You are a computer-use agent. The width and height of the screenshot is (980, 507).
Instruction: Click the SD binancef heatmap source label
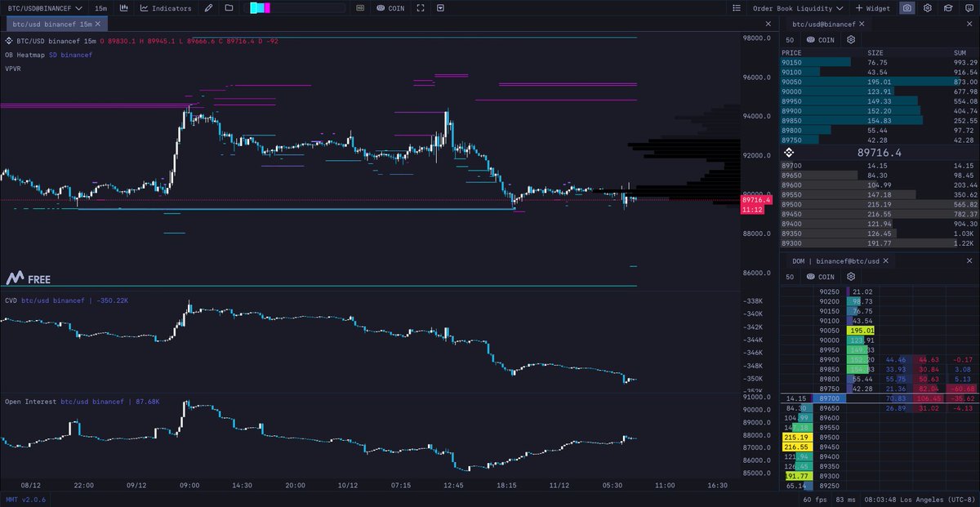(70, 55)
